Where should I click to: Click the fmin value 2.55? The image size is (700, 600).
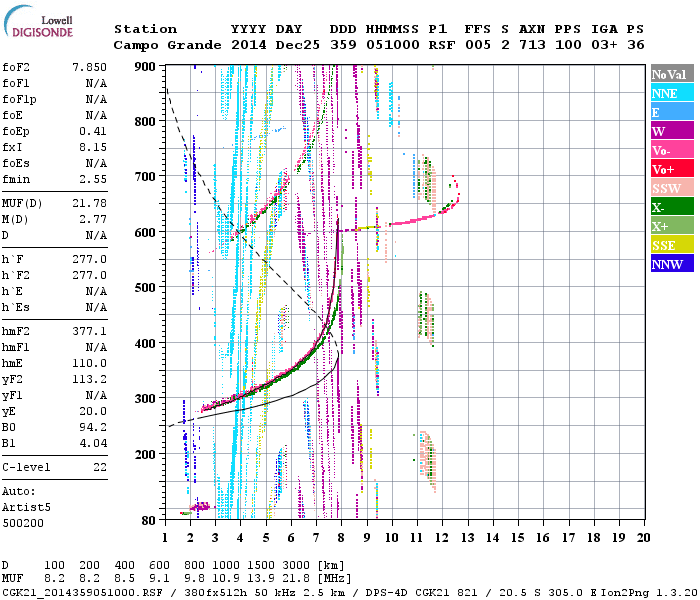pyautogui.click(x=93, y=179)
